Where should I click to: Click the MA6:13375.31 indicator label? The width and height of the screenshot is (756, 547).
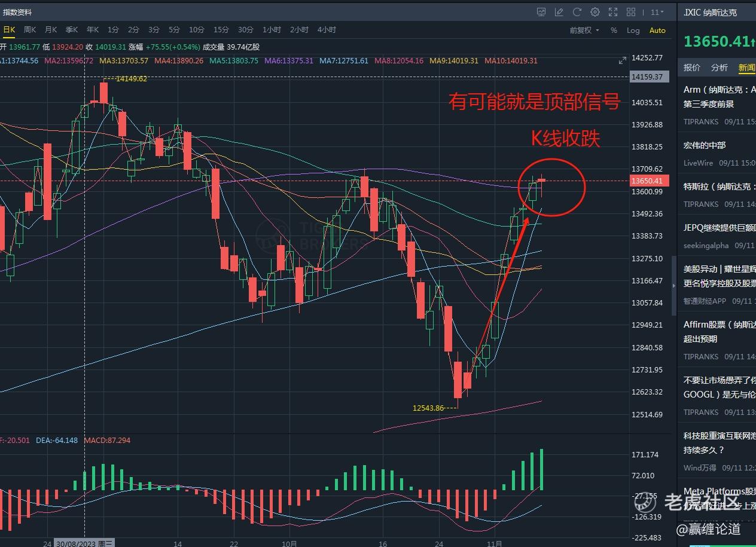point(289,61)
